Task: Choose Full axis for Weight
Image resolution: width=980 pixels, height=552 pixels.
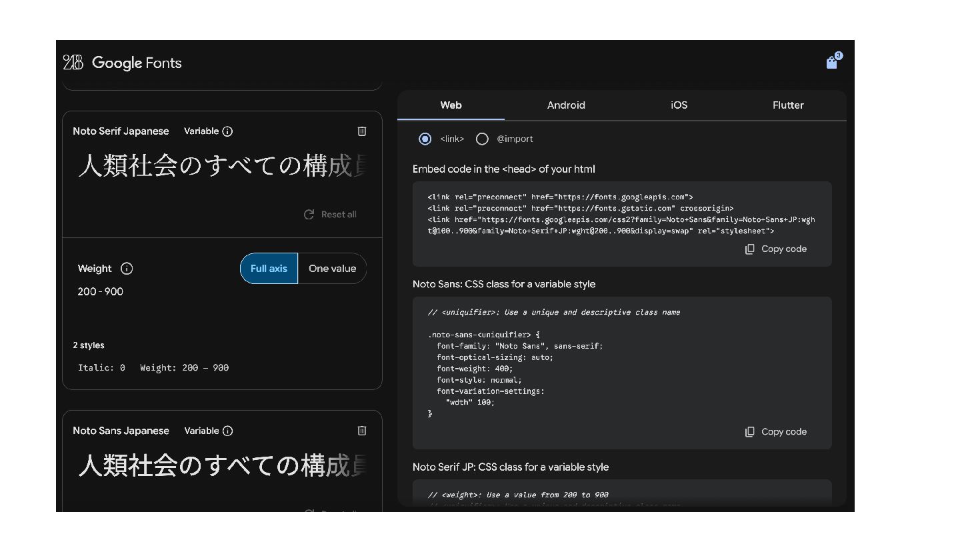Action: pyautogui.click(x=269, y=269)
